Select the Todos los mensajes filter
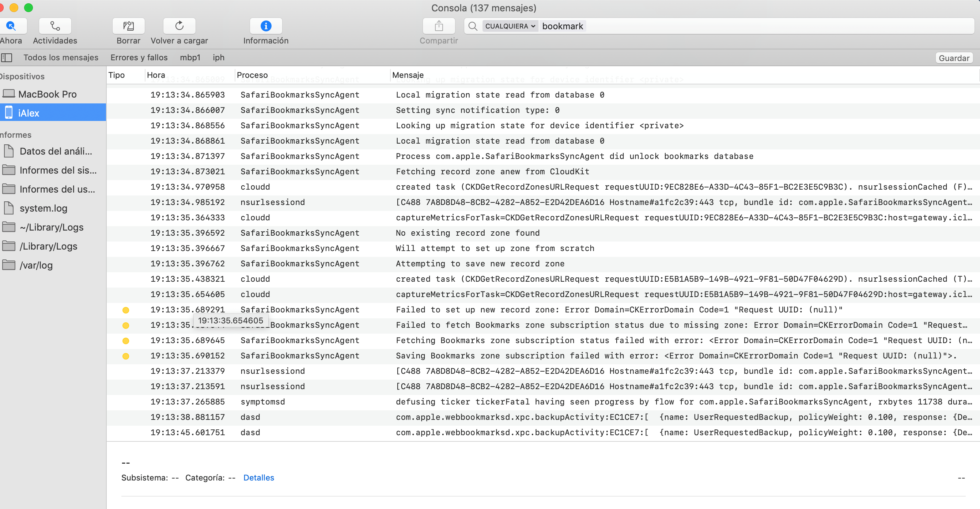Screen dimensions: 980x509 coord(61,57)
